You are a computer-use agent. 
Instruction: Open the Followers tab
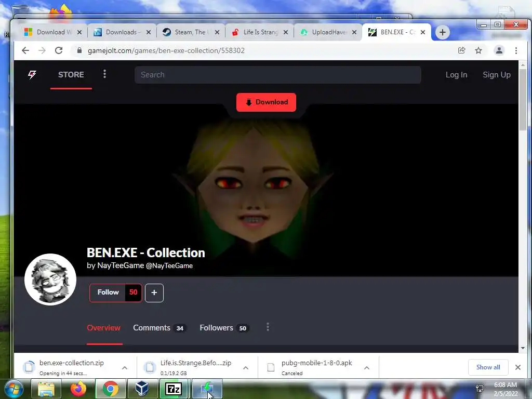[x=224, y=328]
